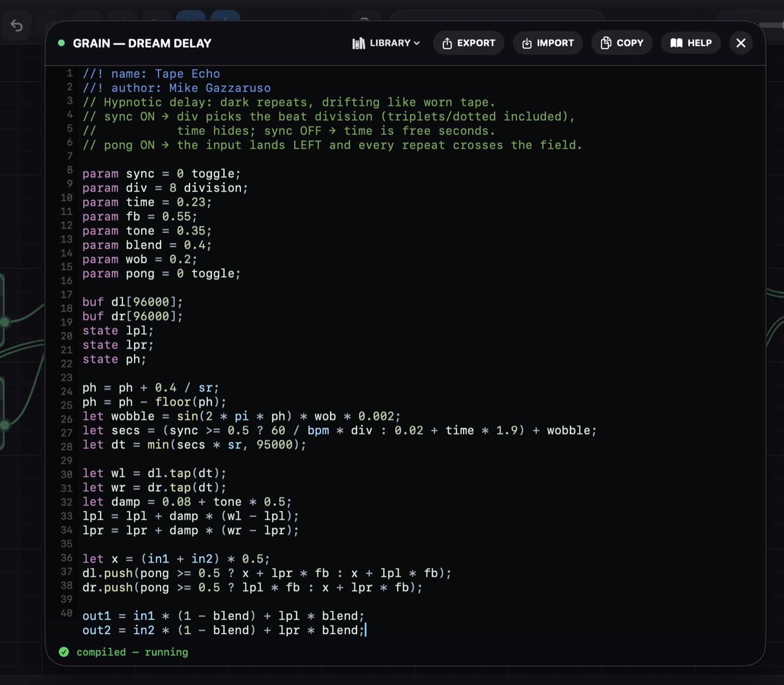
Task: Place cursor on 'param blend = 0.4;'
Action: pyautogui.click(x=147, y=245)
